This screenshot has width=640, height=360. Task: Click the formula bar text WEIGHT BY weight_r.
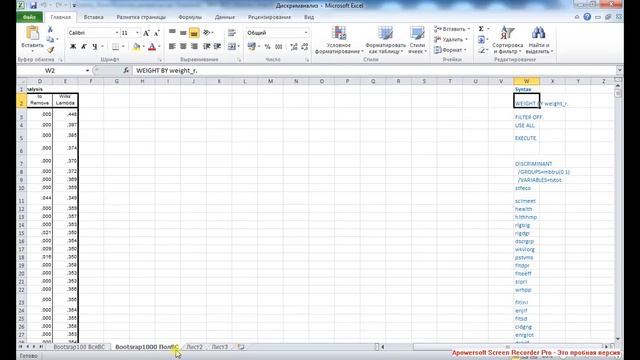click(167, 71)
